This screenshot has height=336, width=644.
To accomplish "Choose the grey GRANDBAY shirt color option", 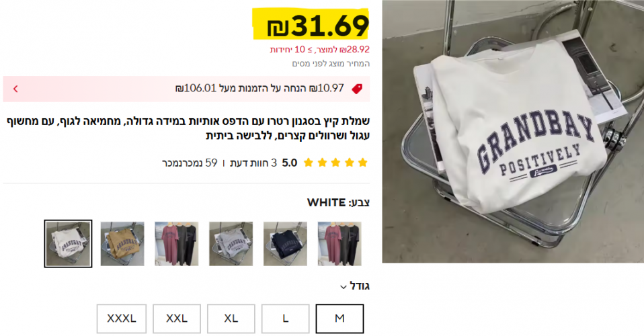I will click(x=231, y=243).
